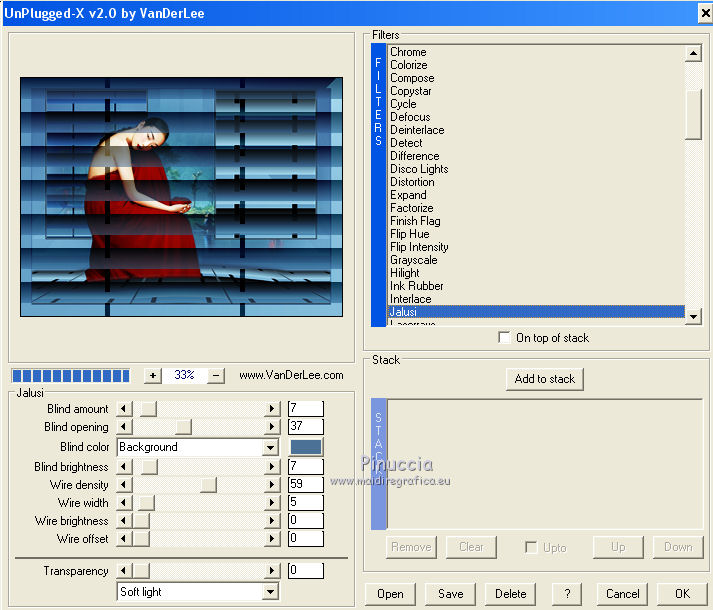The height and width of the screenshot is (610, 713).
Task: Click left arrow of Blind amount slider
Action: [124, 409]
